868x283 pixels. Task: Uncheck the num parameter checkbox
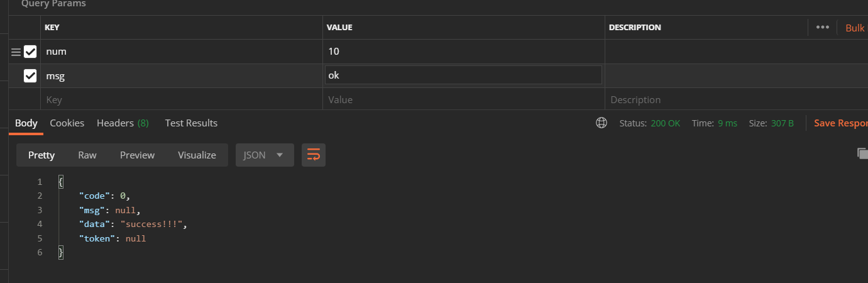(x=30, y=52)
